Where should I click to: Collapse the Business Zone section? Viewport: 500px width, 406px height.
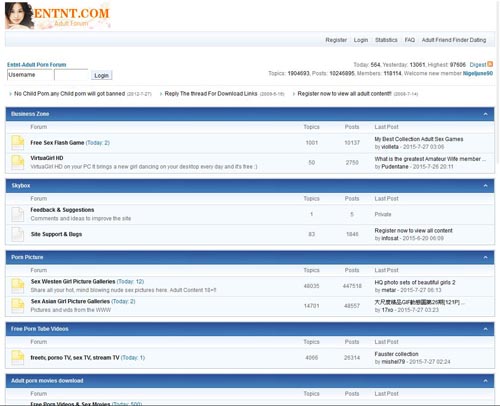485,114
